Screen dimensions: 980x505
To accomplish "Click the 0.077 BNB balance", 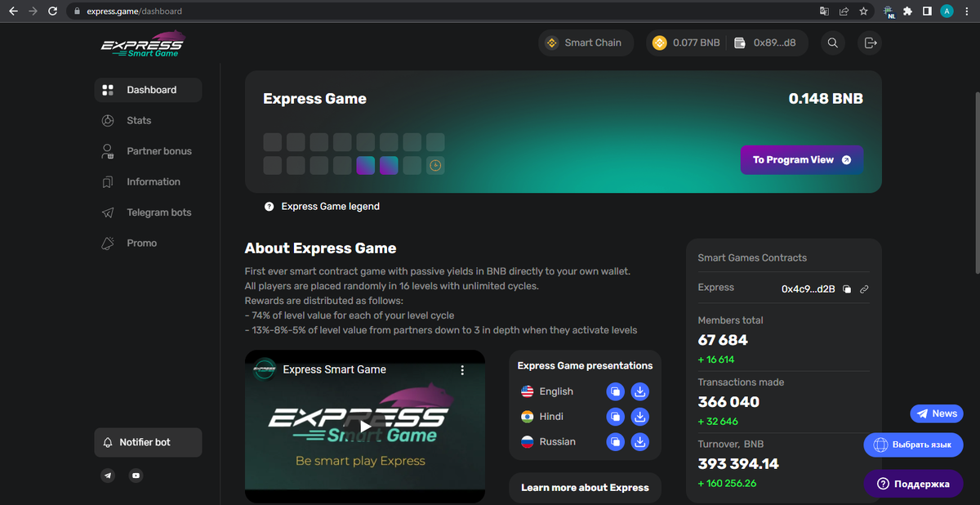I will (x=686, y=42).
